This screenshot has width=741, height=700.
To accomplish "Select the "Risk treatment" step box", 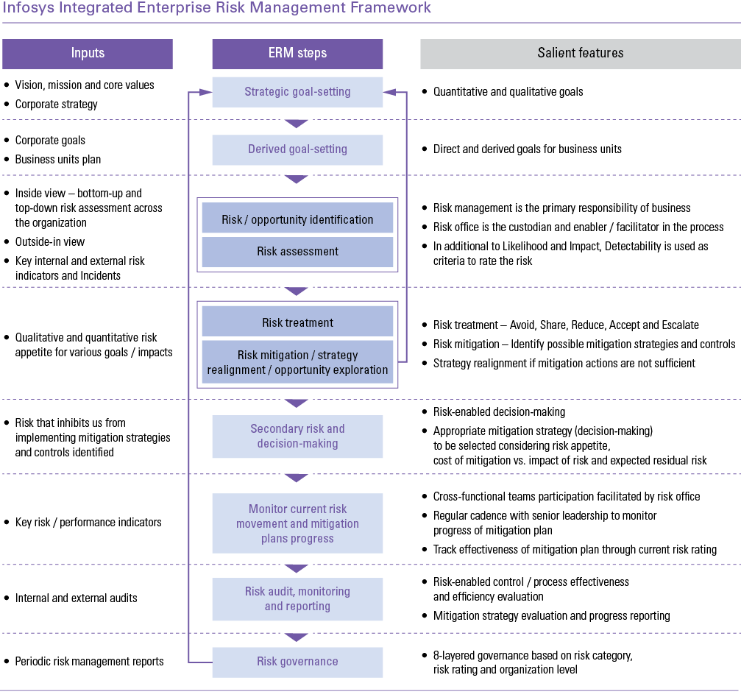I will [x=297, y=322].
